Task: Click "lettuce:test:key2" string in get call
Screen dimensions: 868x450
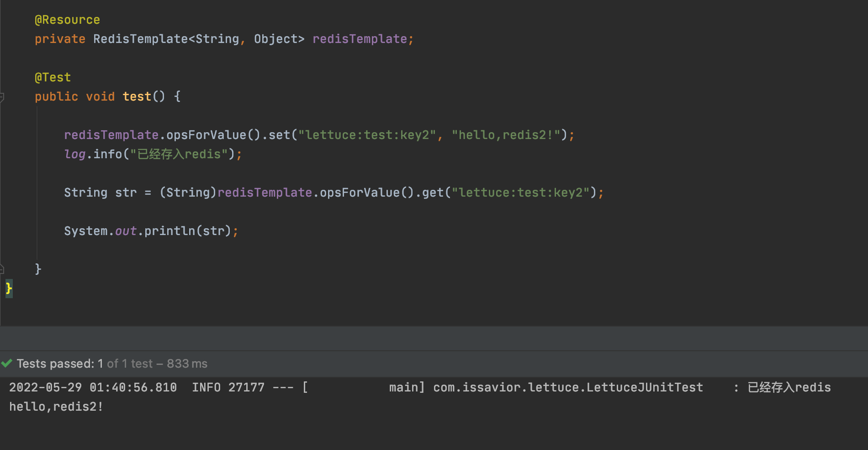Action: (520, 193)
